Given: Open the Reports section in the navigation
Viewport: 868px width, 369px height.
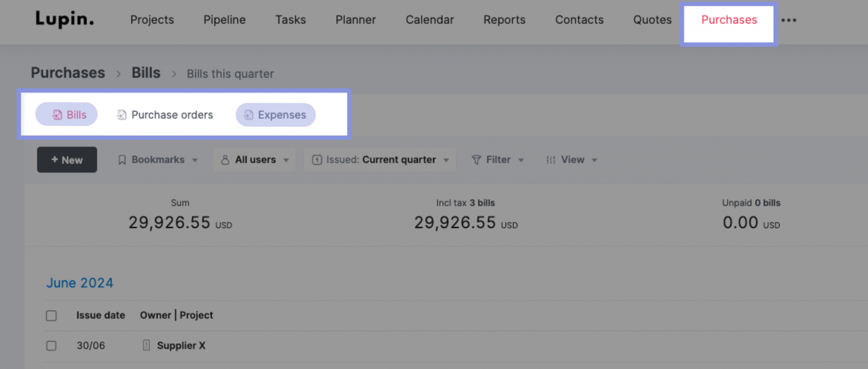Looking at the screenshot, I should click(504, 20).
